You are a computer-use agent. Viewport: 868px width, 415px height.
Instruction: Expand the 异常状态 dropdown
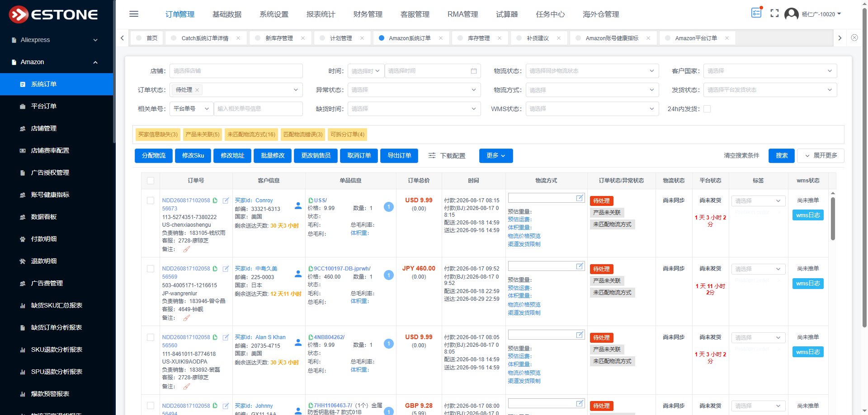[414, 90]
